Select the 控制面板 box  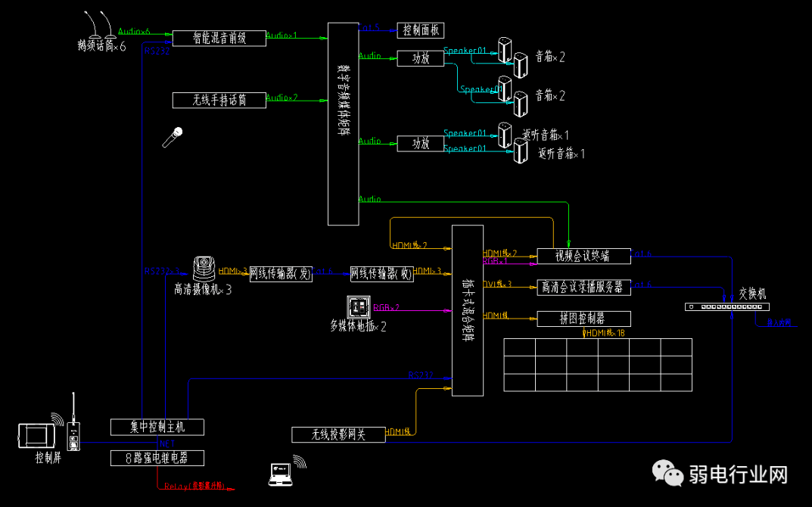click(x=420, y=30)
